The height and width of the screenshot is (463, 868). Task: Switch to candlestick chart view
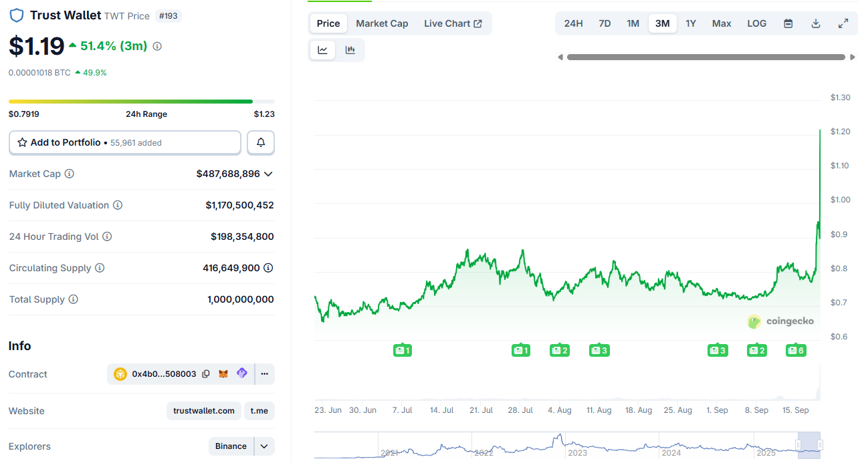pyautogui.click(x=350, y=50)
